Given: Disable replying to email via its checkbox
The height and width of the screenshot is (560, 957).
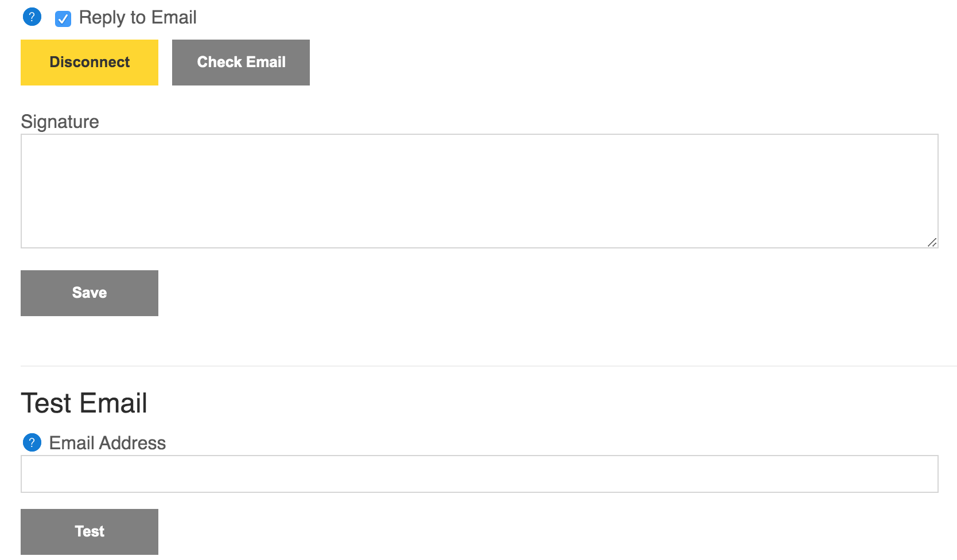Looking at the screenshot, I should click(x=63, y=19).
